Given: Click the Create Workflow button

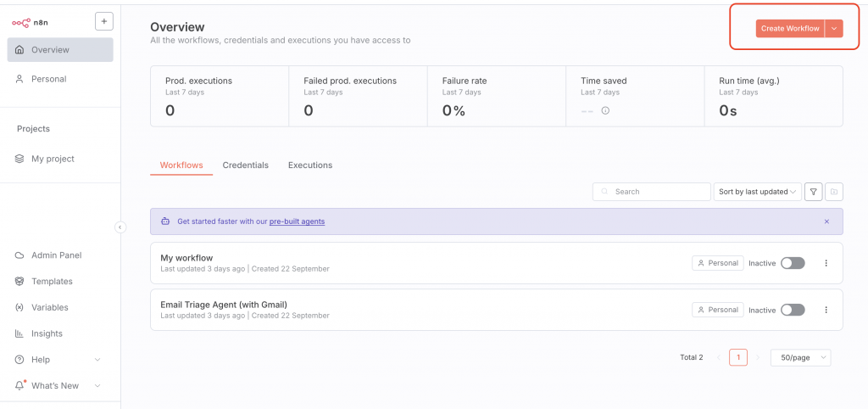Looking at the screenshot, I should click(790, 29).
